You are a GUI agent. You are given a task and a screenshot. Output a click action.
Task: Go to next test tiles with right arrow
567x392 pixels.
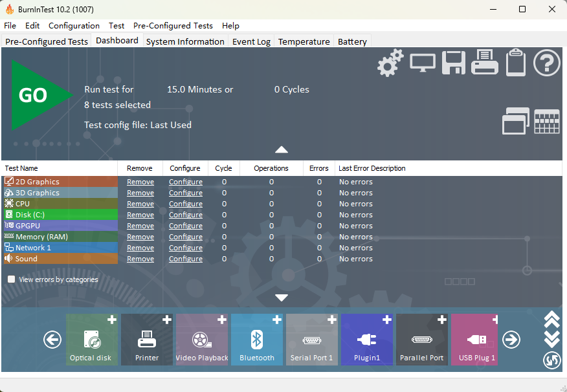point(511,340)
